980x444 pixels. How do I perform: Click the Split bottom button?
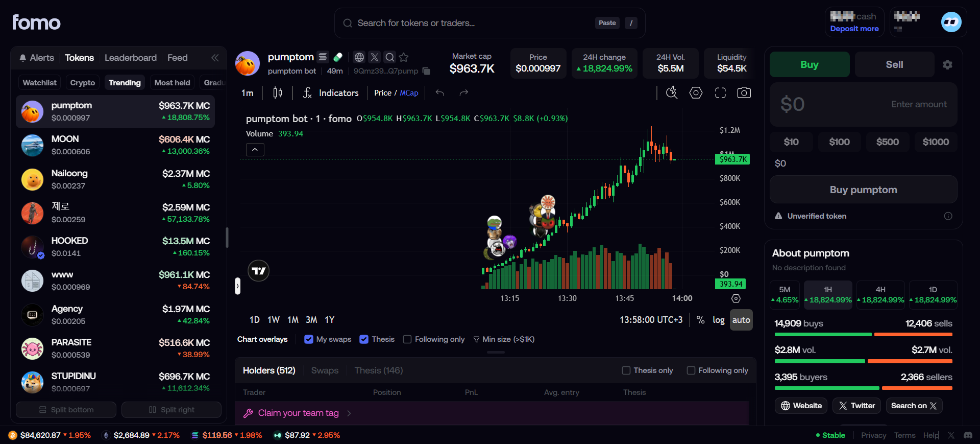click(x=66, y=410)
